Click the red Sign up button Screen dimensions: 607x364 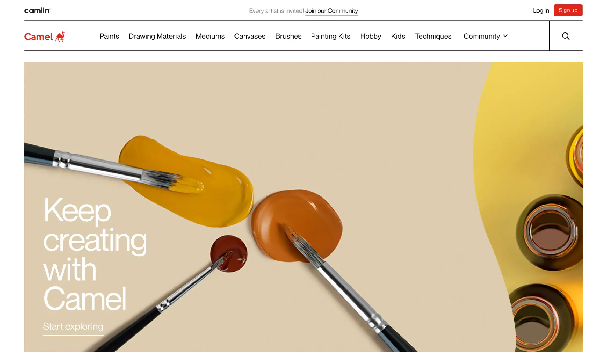point(568,10)
